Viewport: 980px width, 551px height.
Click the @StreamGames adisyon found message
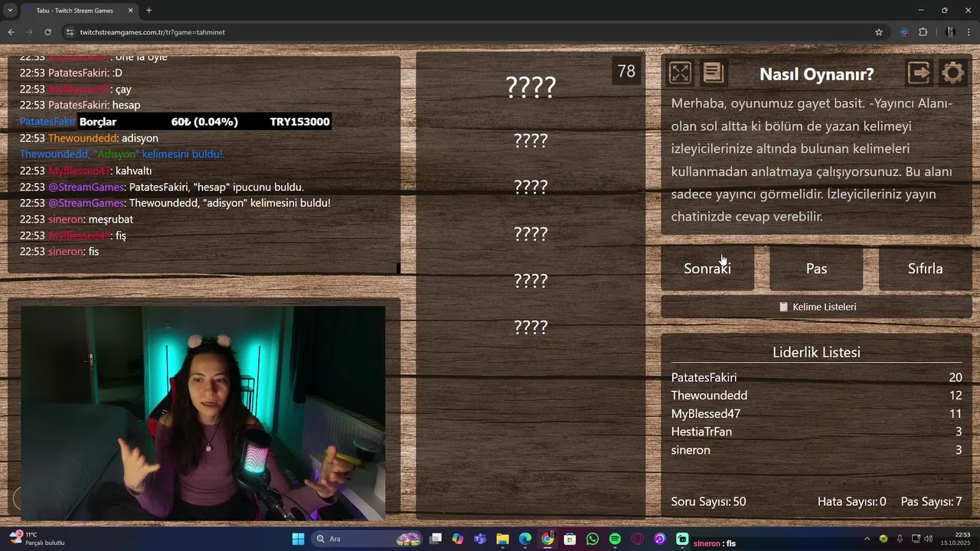175,204
